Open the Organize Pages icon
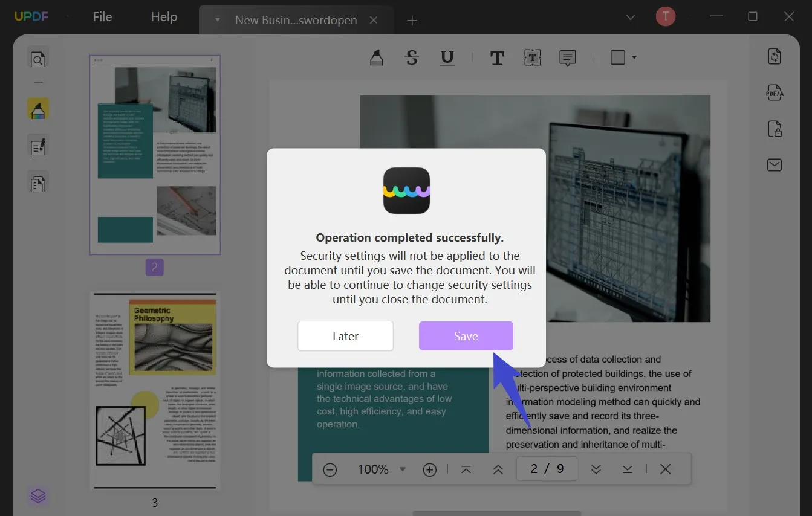 pyautogui.click(x=38, y=182)
